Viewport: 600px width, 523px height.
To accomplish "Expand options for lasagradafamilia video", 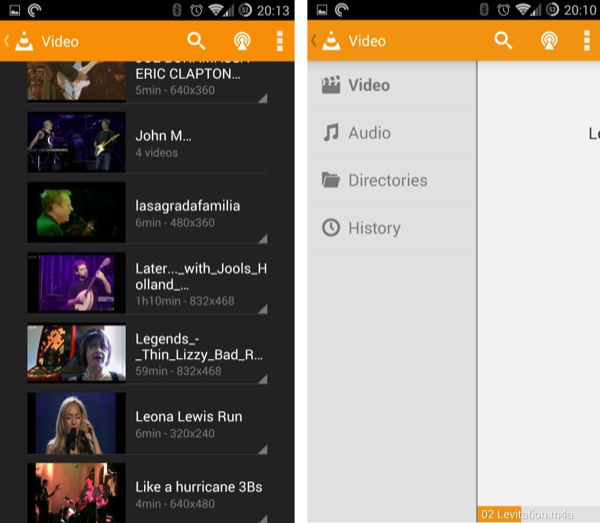I will click(x=262, y=239).
